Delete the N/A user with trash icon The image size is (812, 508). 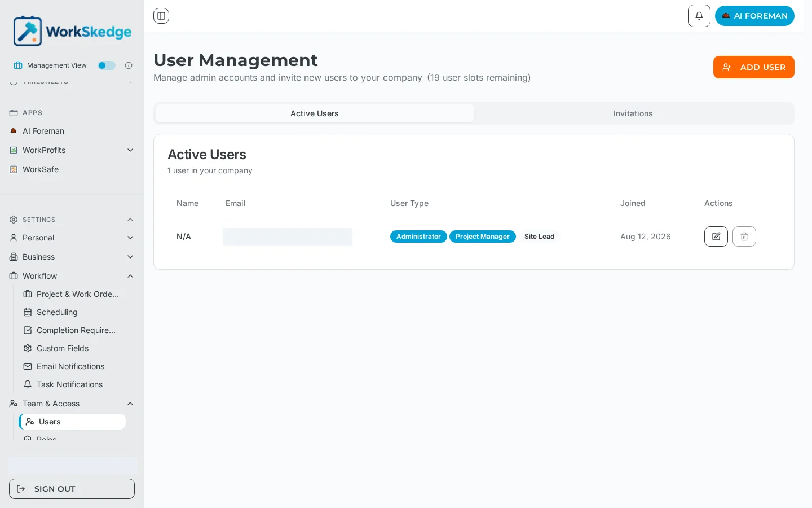tap(744, 237)
